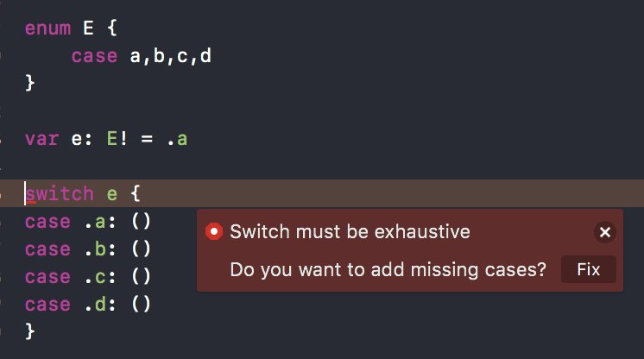
Task: Click the "case .a: ()" line
Action: click(88, 222)
